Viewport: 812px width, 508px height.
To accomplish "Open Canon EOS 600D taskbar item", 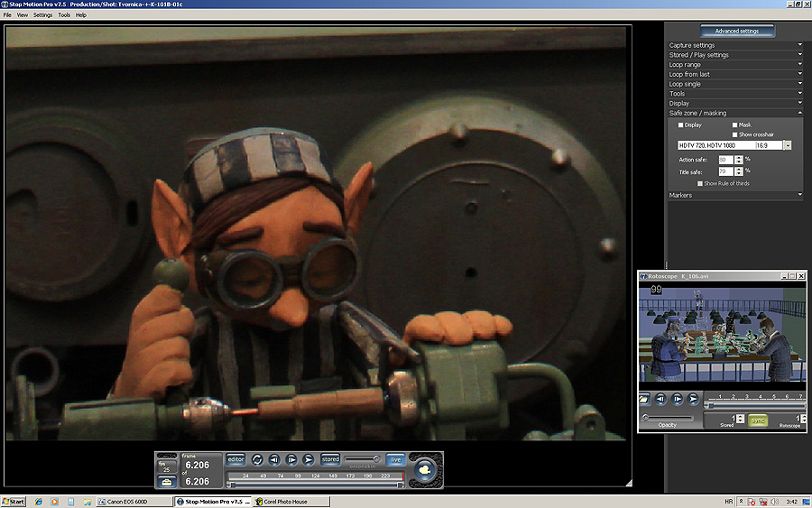I will click(134, 502).
